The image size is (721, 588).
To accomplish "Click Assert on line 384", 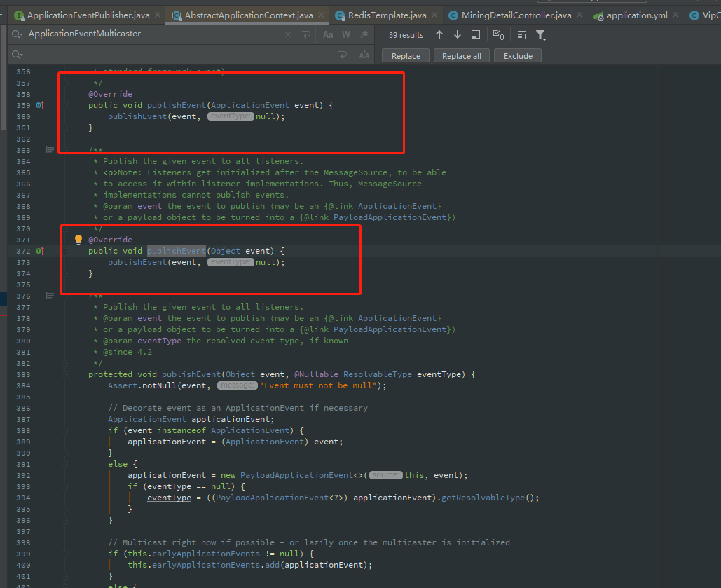I will (x=123, y=385).
